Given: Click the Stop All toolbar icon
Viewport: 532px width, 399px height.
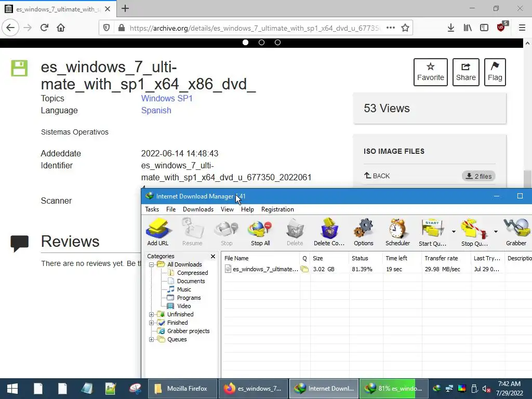Looking at the screenshot, I should click(x=260, y=232).
